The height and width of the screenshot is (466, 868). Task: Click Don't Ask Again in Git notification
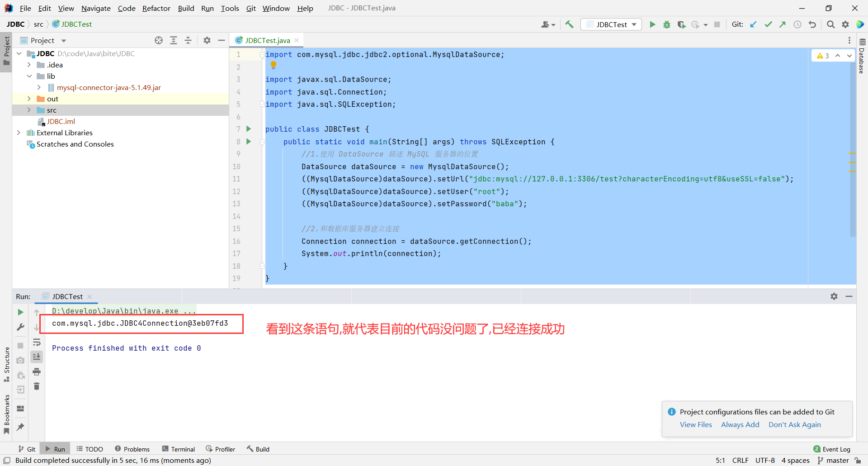(794, 424)
